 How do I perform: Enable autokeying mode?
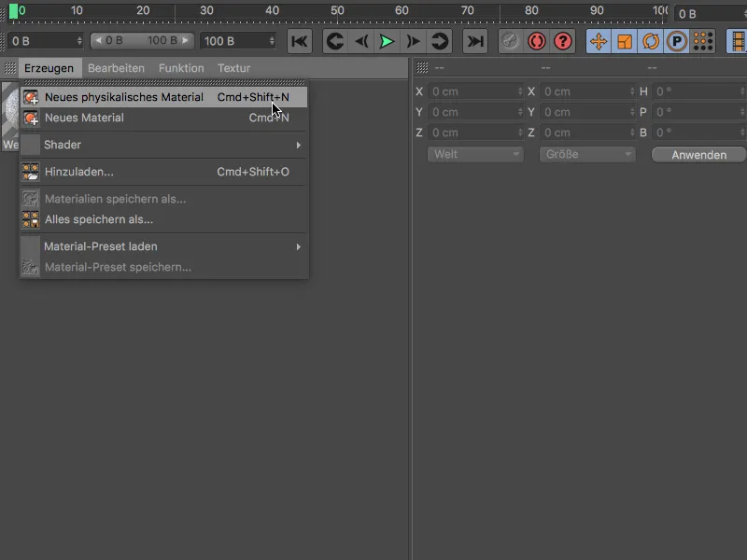click(509, 41)
